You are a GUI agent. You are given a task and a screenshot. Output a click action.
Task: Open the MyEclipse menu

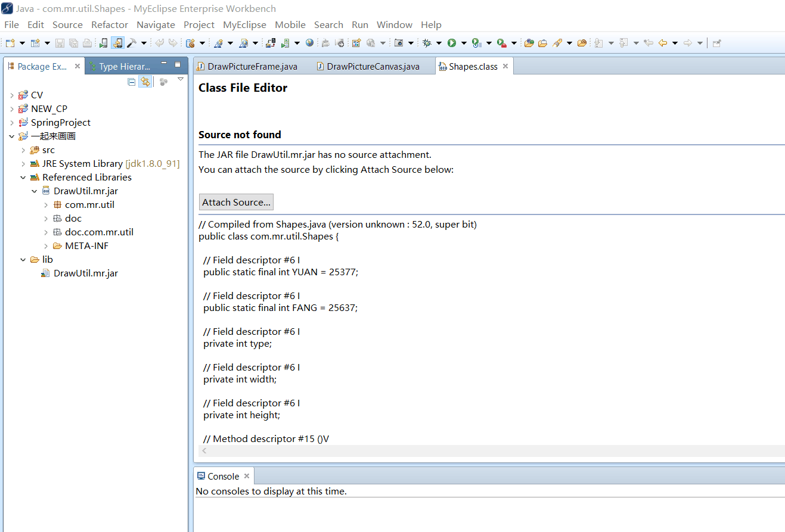pyautogui.click(x=244, y=24)
